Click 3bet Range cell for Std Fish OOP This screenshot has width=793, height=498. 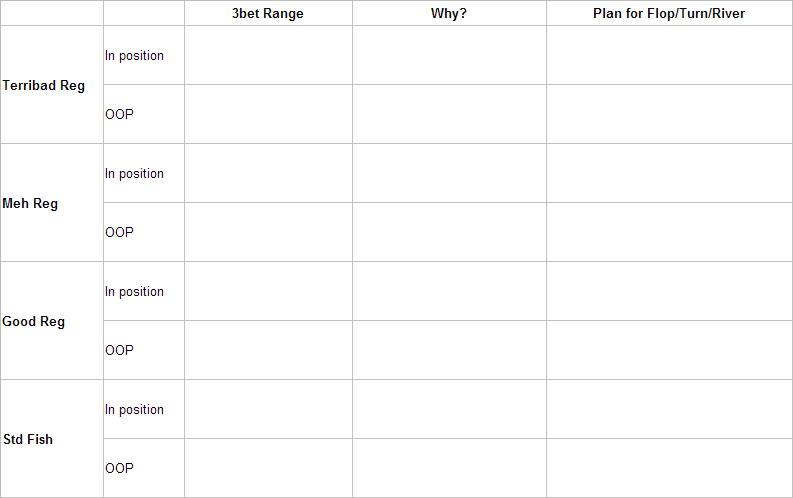point(269,468)
